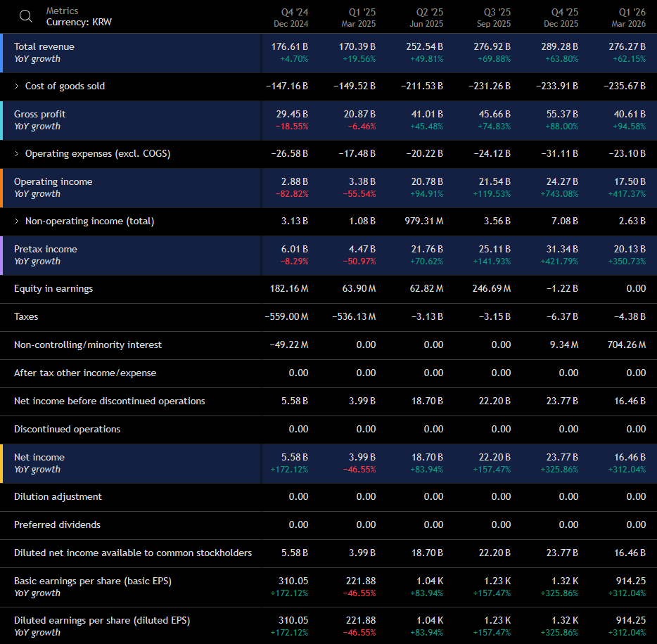Click total revenue value 252.54 B
Image resolution: width=657 pixels, height=644 pixels.
point(424,46)
